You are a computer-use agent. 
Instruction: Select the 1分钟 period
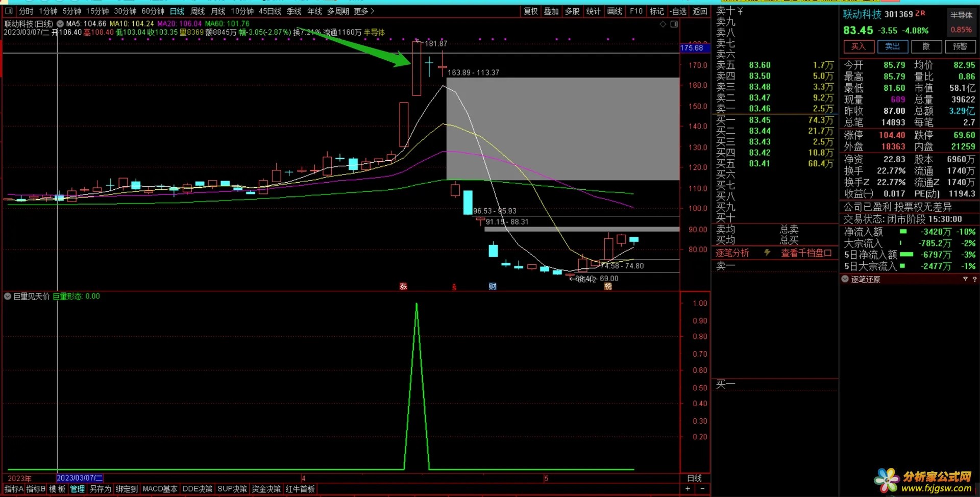[x=48, y=11]
